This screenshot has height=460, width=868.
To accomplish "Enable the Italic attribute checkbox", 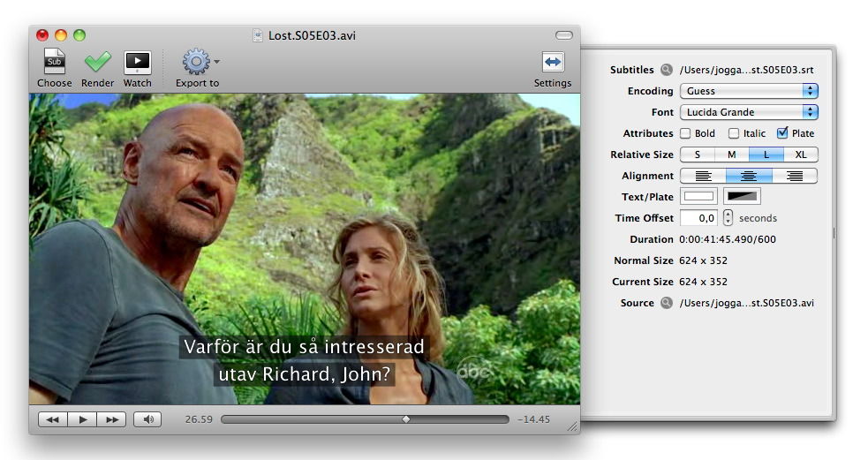I will click(x=734, y=133).
